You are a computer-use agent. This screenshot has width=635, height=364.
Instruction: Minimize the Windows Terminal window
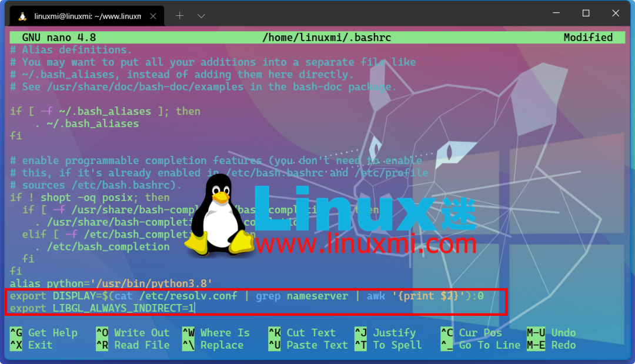tap(556, 13)
